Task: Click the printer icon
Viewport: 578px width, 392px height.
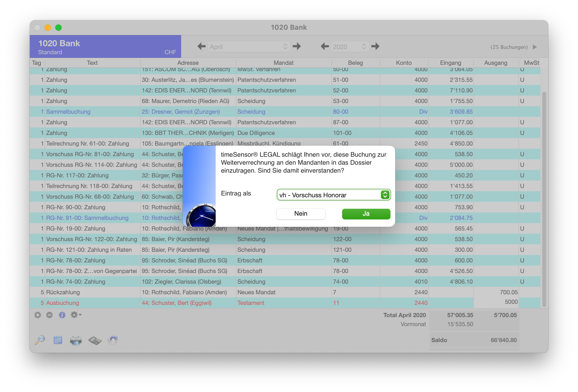Action: click(76, 340)
